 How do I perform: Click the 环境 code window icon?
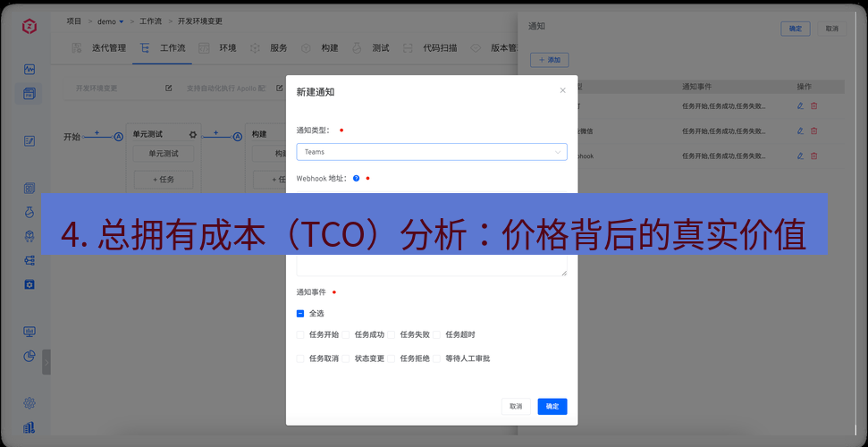(205, 48)
